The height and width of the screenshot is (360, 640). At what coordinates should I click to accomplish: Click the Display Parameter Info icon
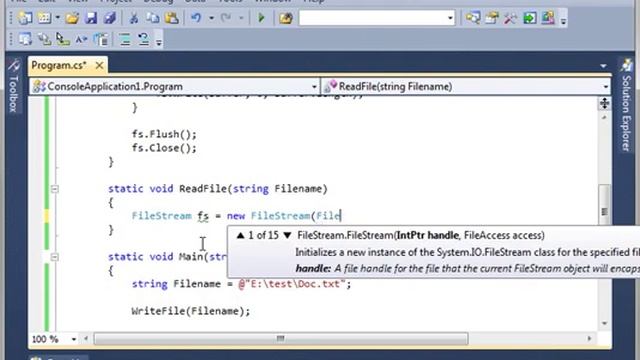tap(44, 40)
